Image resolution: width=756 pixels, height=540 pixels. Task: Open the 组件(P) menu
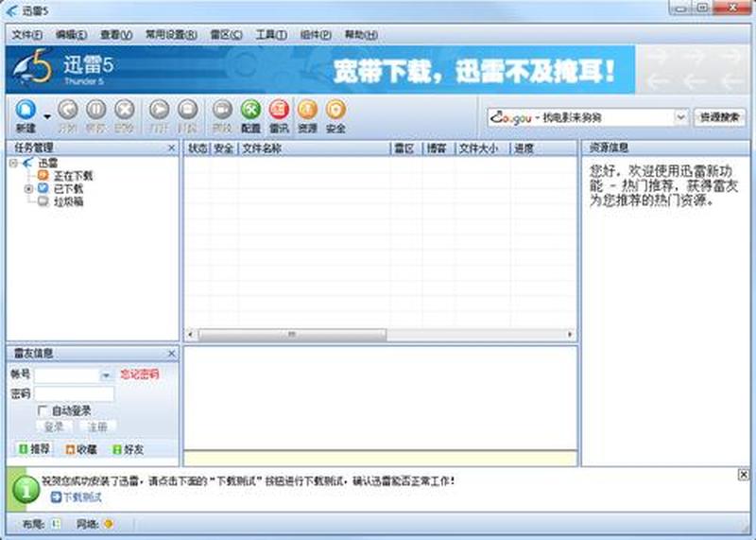click(x=316, y=35)
